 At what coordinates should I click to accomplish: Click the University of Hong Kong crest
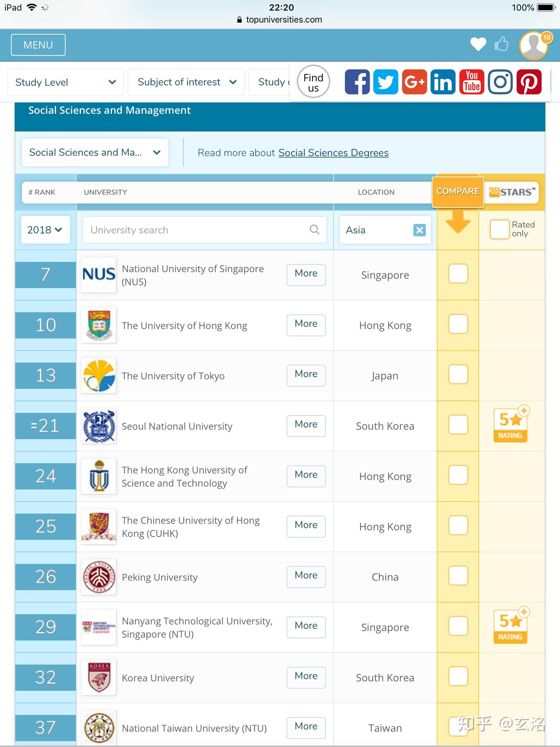(99, 325)
